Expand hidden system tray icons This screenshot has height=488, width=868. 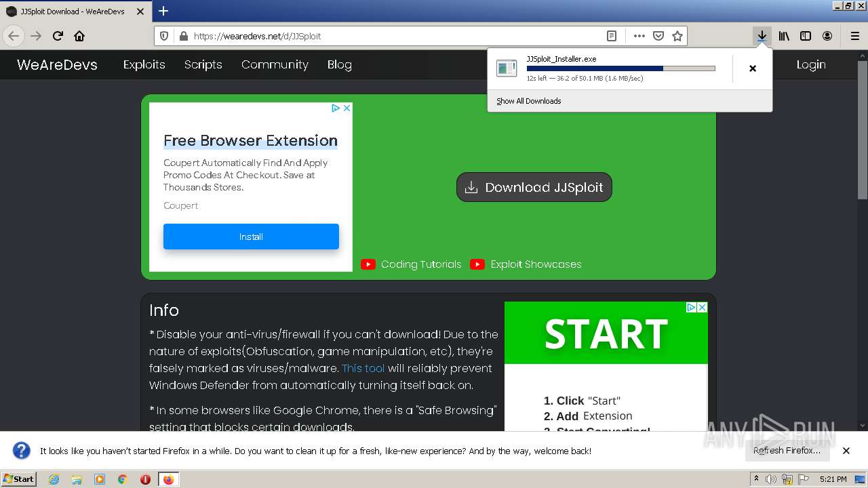click(x=756, y=479)
